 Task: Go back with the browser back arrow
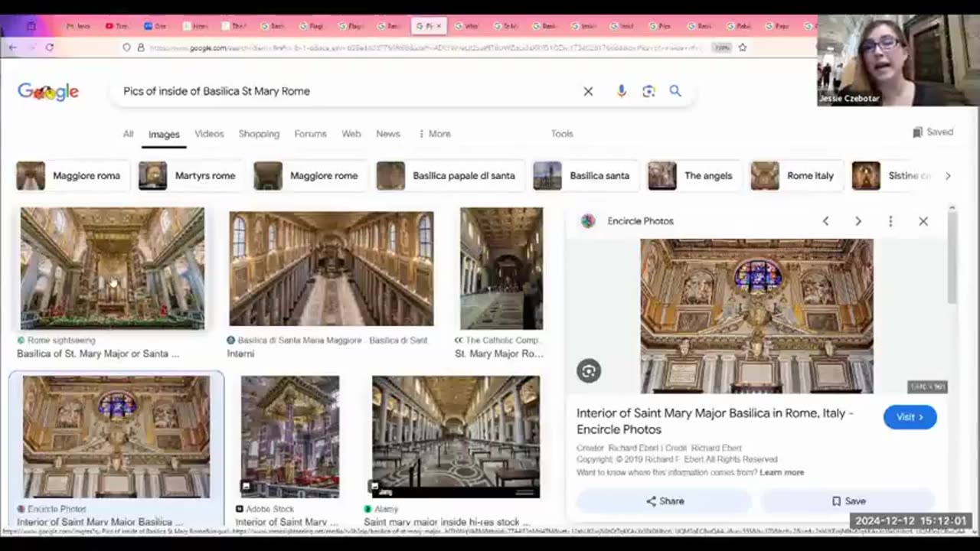[12, 47]
